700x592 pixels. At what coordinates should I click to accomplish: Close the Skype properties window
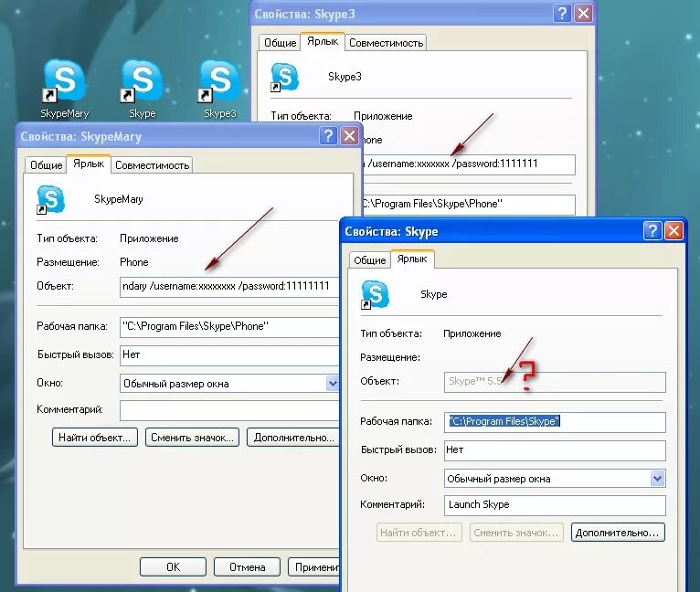pyautogui.click(x=673, y=231)
